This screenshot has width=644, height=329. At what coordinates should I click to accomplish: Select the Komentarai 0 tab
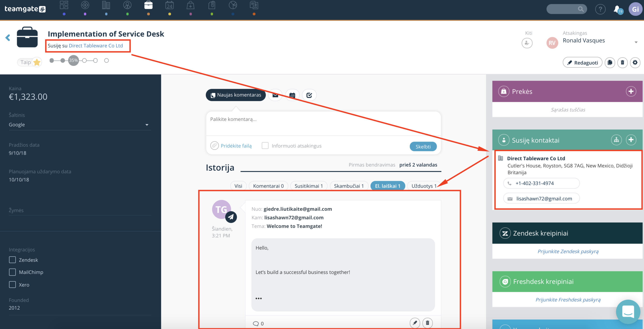[268, 186]
